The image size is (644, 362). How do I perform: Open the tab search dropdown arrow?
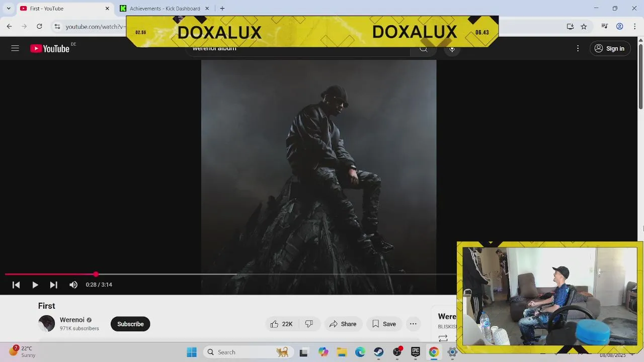click(9, 9)
